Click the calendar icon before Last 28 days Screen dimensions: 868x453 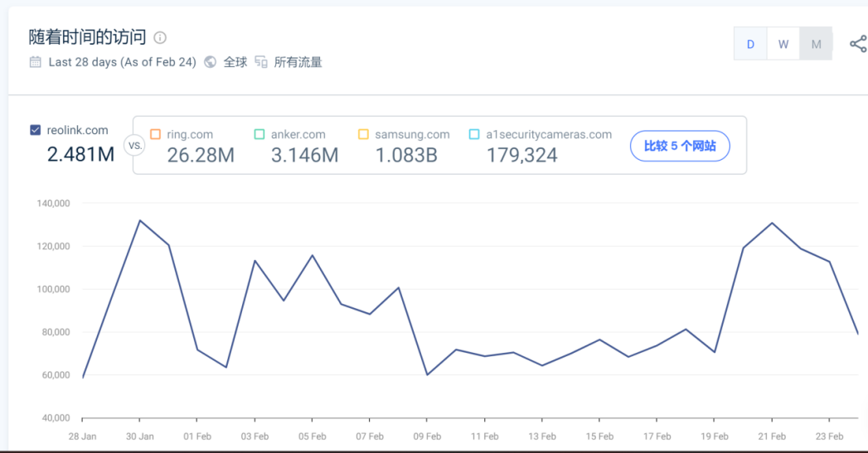point(36,62)
